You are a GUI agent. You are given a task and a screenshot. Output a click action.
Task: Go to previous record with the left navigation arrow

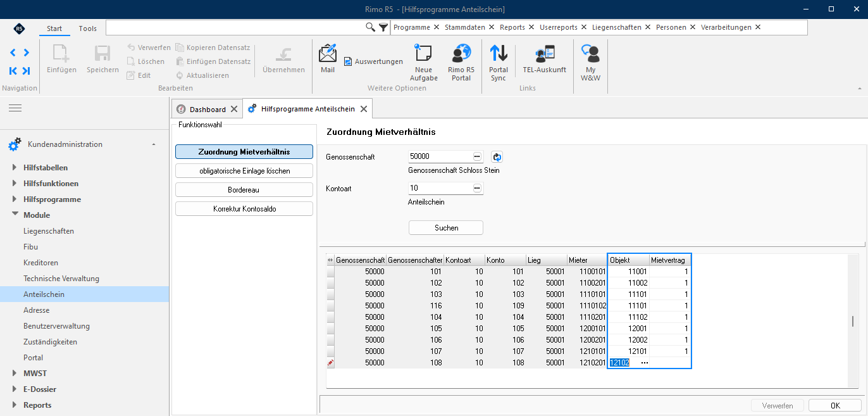click(x=13, y=53)
